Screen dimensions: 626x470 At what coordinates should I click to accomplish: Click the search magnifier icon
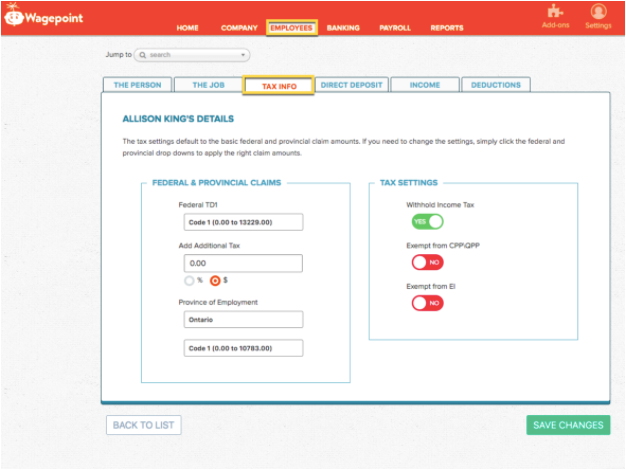point(143,55)
